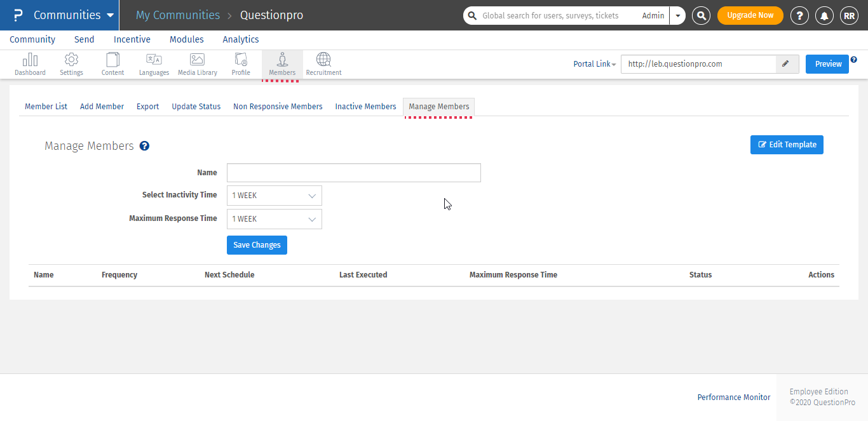Image resolution: width=868 pixels, height=421 pixels.
Task: Click inside the Name input field
Action: [x=353, y=172]
